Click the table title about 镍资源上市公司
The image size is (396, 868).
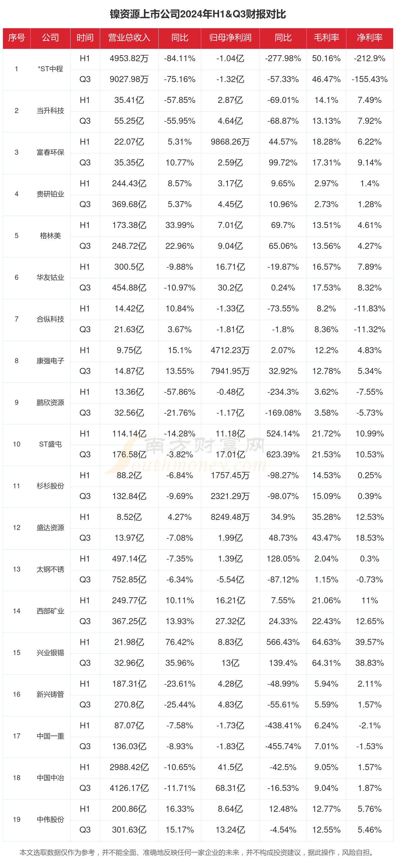pyautogui.click(x=198, y=14)
